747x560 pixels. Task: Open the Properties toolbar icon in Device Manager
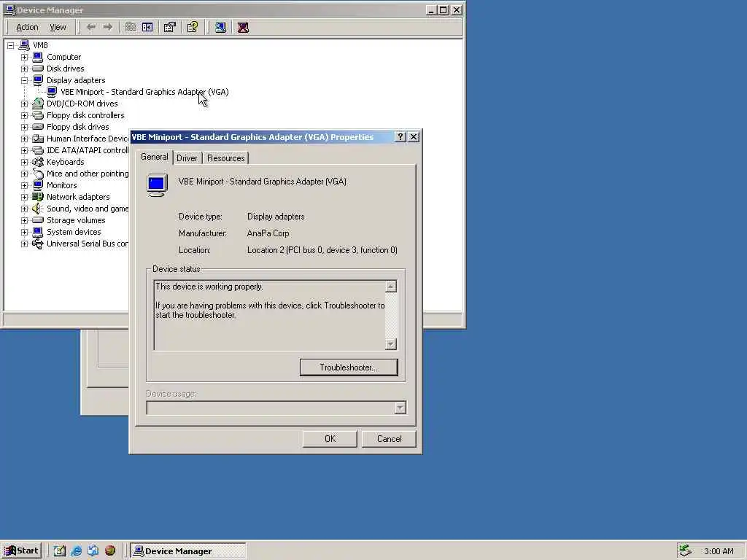(169, 27)
